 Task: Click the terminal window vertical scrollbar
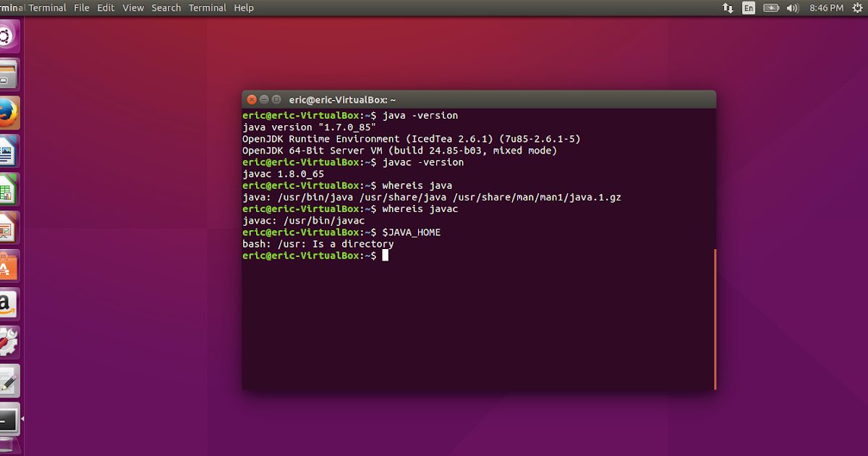pyautogui.click(x=715, y=318)
